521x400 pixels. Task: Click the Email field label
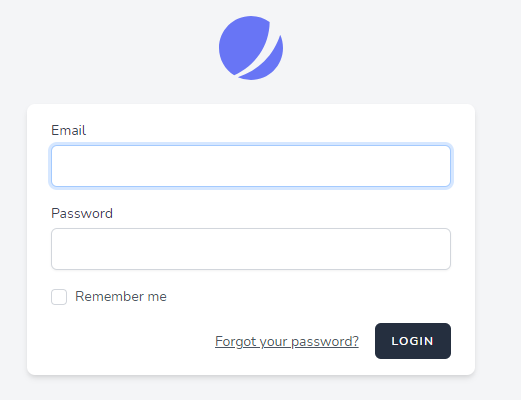coord(69,130)
